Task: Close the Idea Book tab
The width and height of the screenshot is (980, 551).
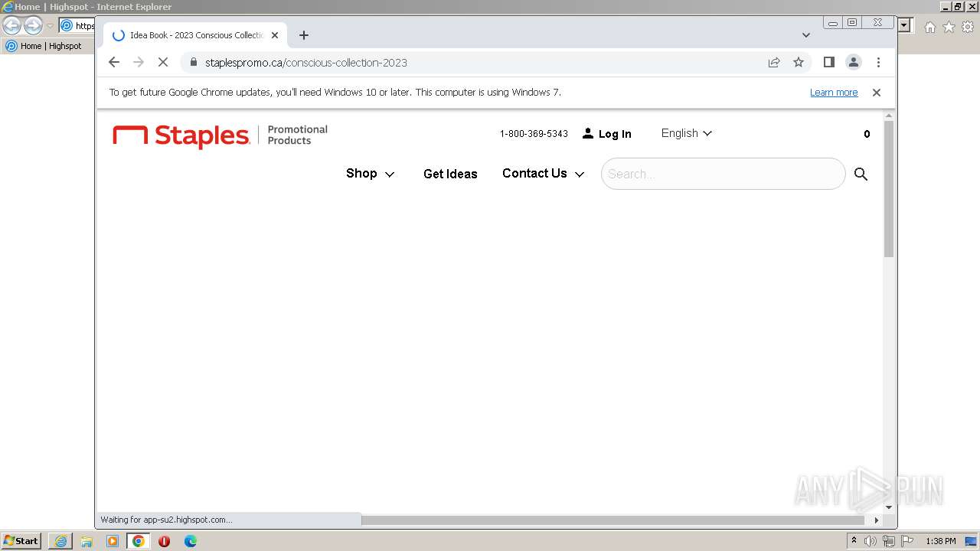Action: click(x=275, y=35)
